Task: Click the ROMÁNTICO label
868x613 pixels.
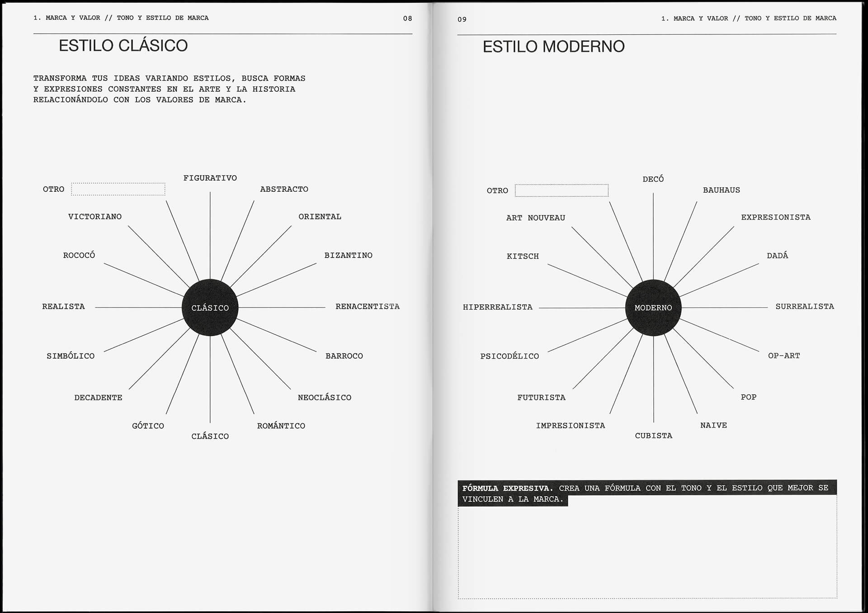Action: point(281,426)
